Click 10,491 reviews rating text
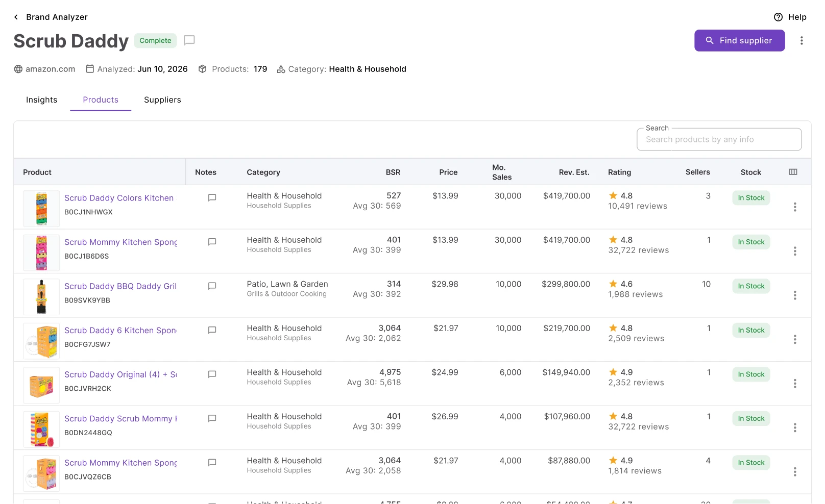This screenshot has height=504, width=825. [x=638, y=206]
